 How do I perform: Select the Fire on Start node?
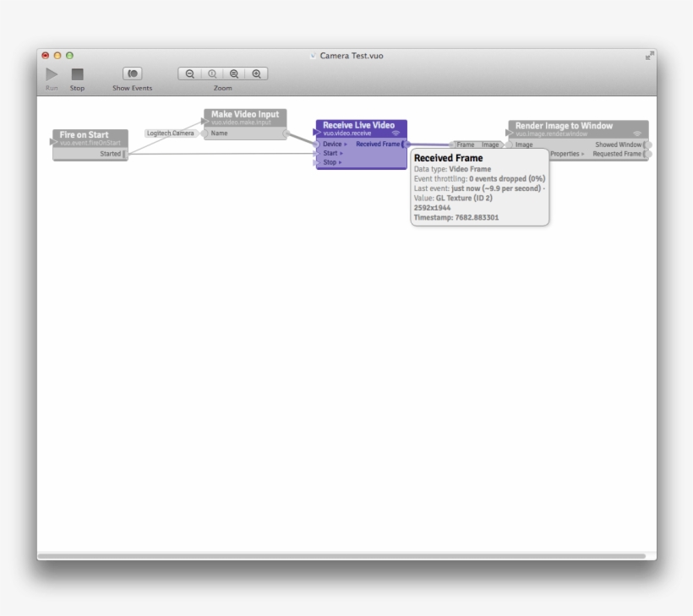point(85,135)
